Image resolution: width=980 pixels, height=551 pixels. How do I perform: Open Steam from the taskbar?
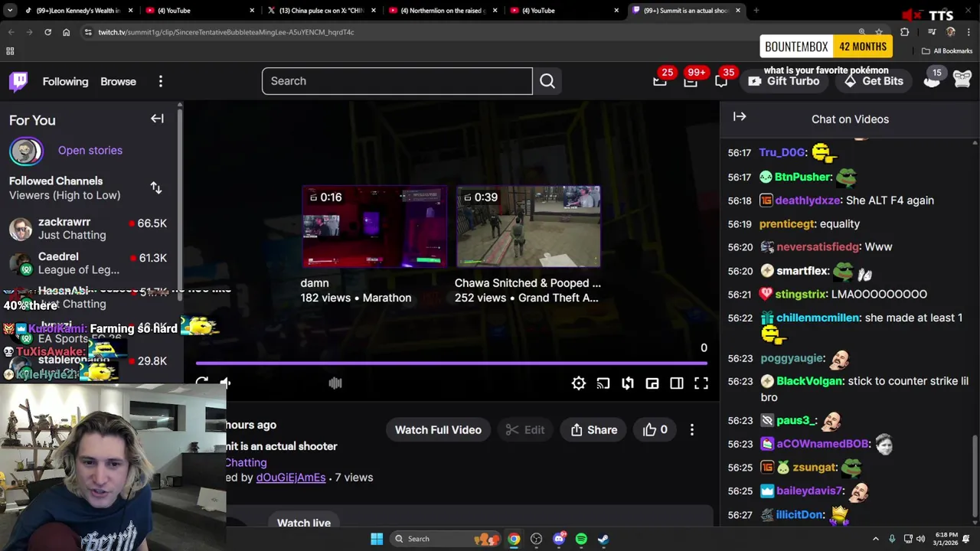tap(603, 539)
